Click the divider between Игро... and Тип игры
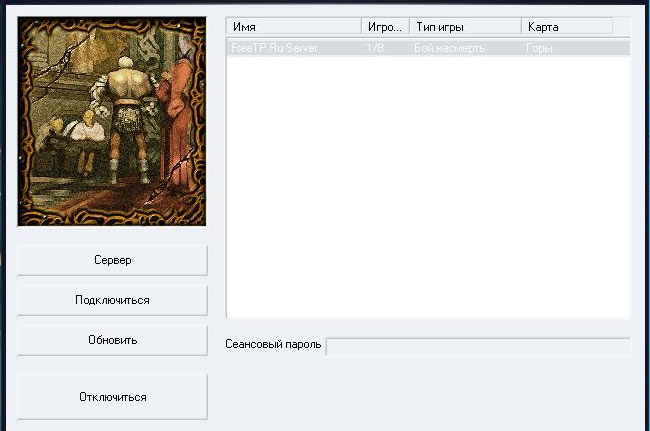The height and width of the screenshot is (431, 650). click(x=409, y=27)
